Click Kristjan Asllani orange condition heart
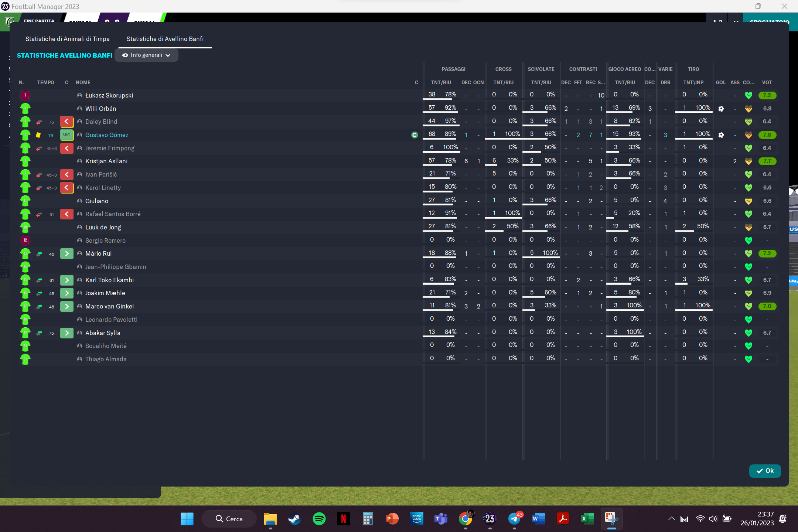Viewport: 798px width, 532px height. pos(748,161)
